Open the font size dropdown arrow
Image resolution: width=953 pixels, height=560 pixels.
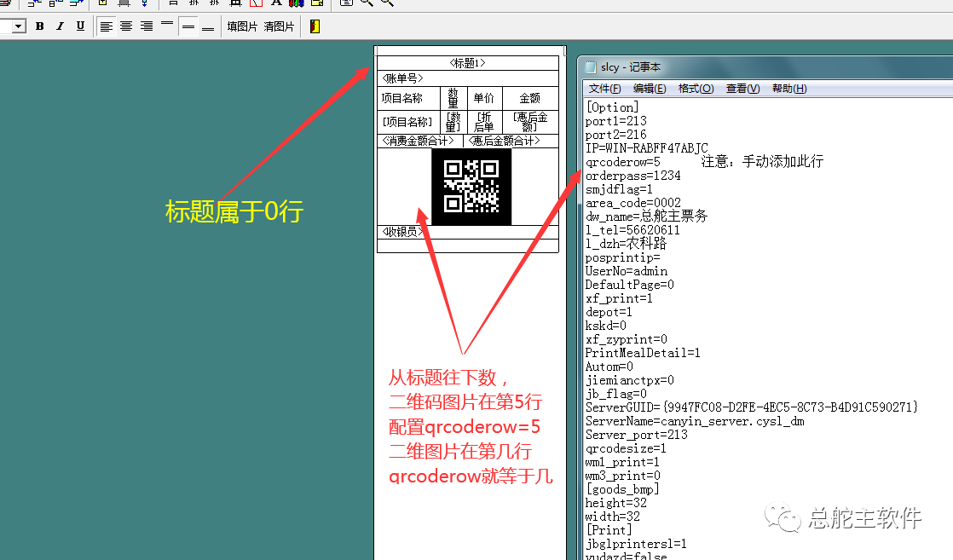(18, 26)
